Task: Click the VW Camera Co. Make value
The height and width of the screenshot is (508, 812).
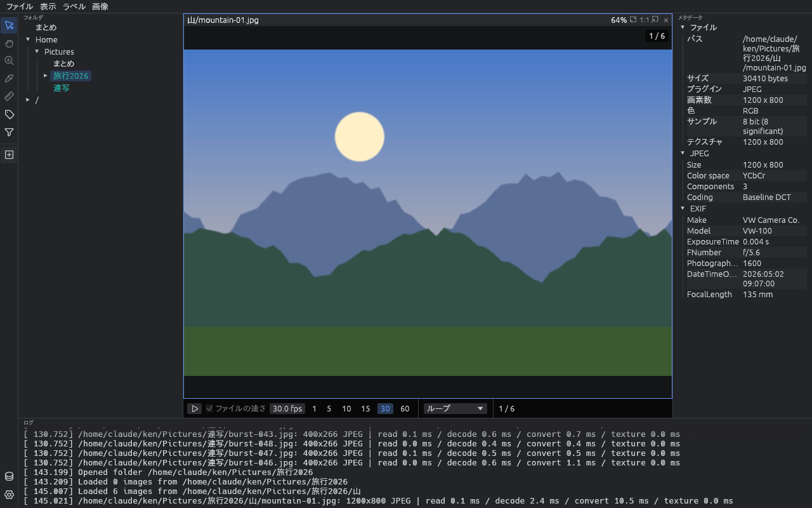Action: coord(771,220)
